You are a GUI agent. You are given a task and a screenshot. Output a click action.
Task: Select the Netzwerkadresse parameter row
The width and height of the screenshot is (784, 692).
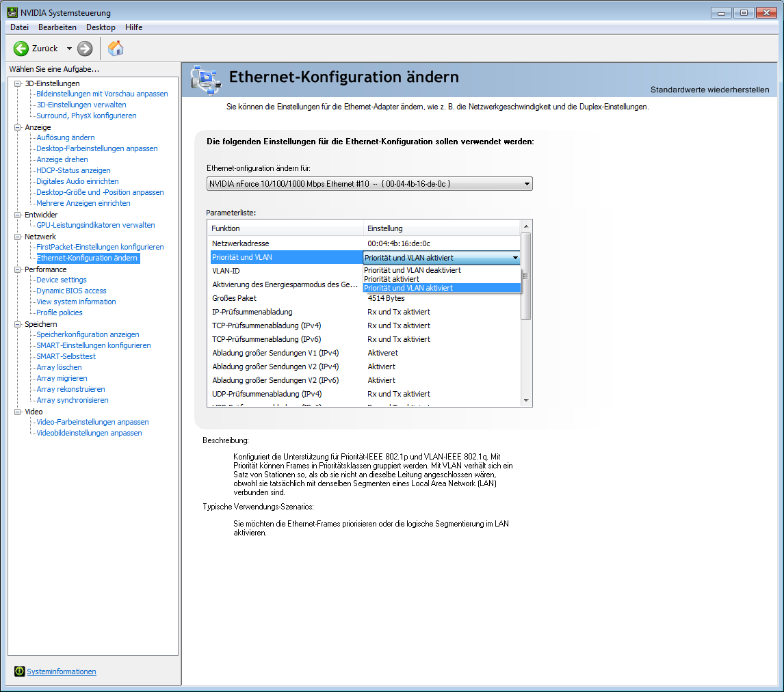pyautogui.click(x=365, y=243)
